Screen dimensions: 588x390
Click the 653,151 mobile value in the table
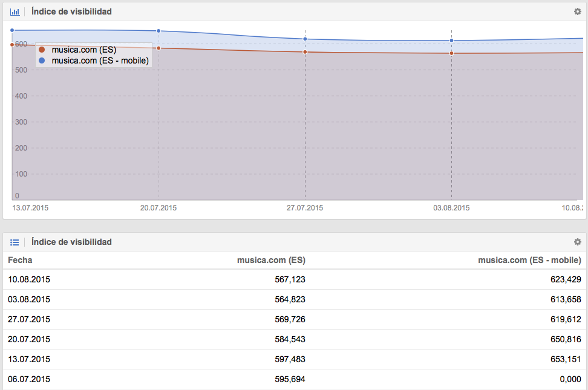566,359
